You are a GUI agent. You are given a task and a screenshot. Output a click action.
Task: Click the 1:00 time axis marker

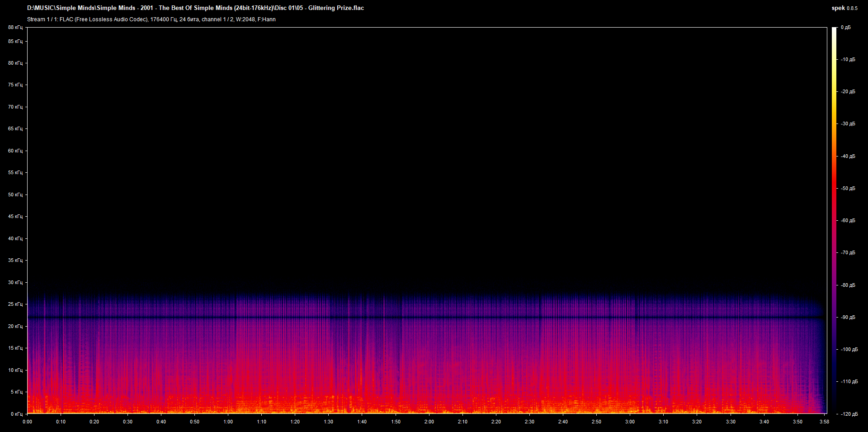(228, 422)
